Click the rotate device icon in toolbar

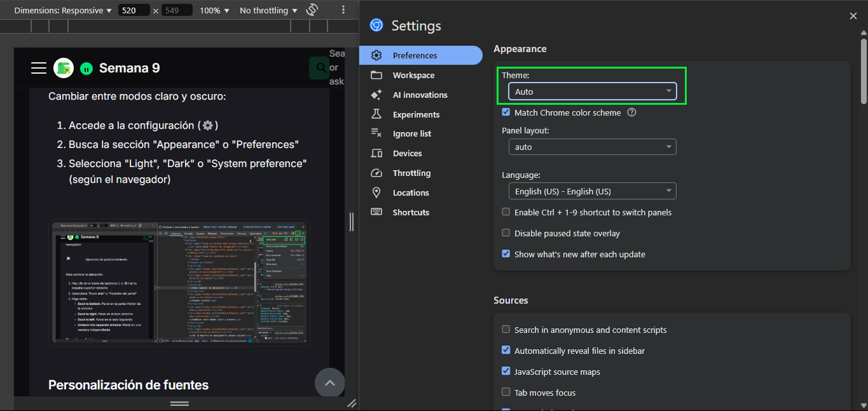tap(312, 10)
